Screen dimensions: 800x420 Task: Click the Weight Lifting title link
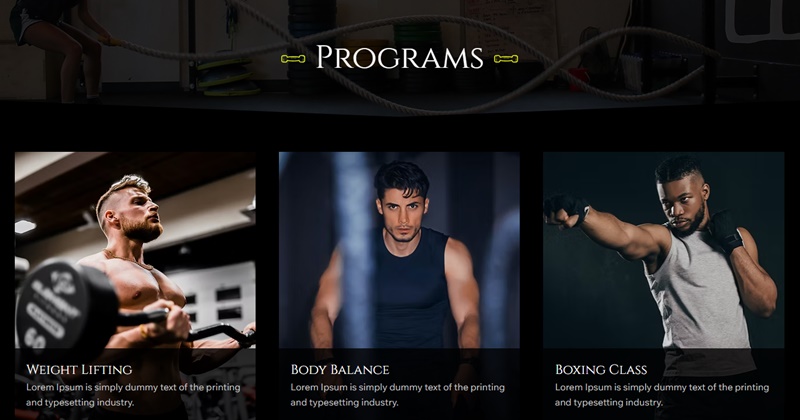pyautogui.click(x=79, y=369)
